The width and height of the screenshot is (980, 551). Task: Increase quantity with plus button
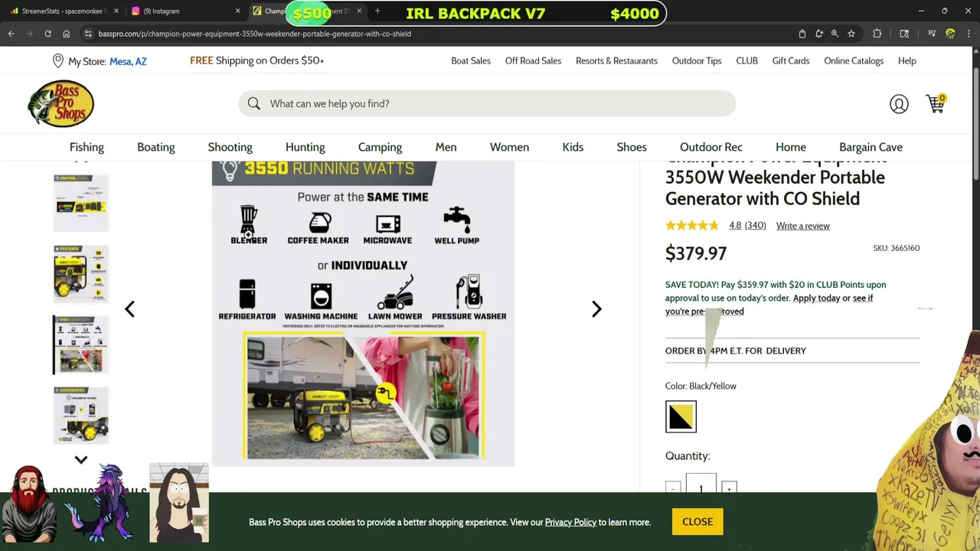729,488
